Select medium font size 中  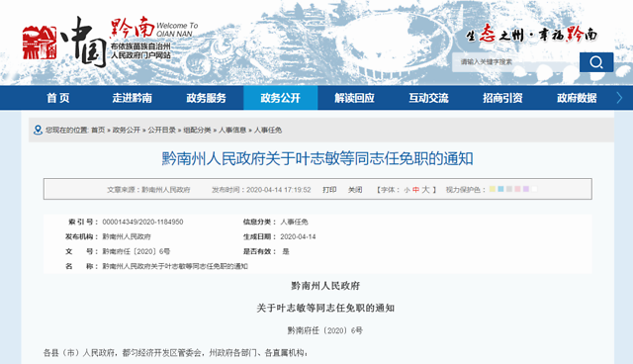(415, 190)
